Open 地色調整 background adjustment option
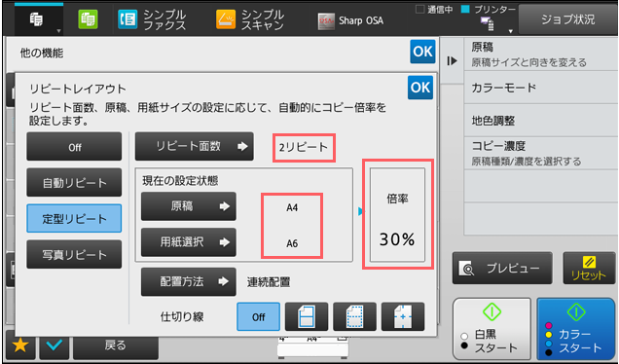The image size is (619, 364). tap(541, 121)
